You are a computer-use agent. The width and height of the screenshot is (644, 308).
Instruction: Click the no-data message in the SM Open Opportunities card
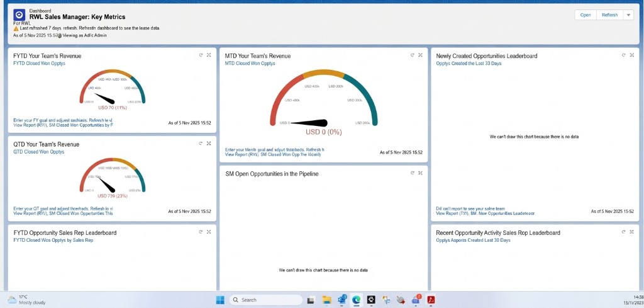(x=323, y=270)
